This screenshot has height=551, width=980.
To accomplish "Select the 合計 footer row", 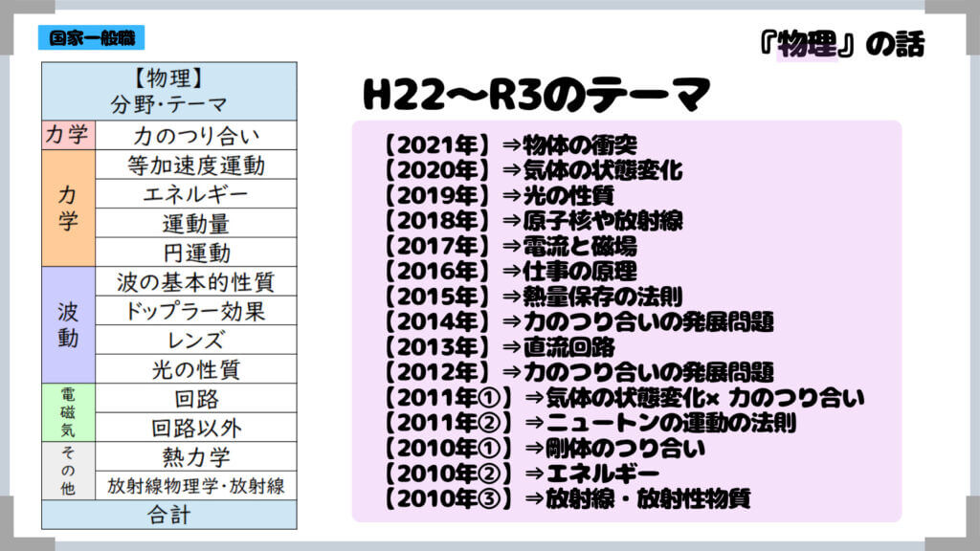I will (169, 516).
